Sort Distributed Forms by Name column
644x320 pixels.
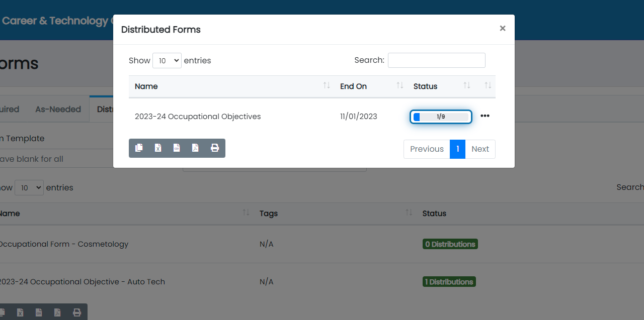(230, 86)
